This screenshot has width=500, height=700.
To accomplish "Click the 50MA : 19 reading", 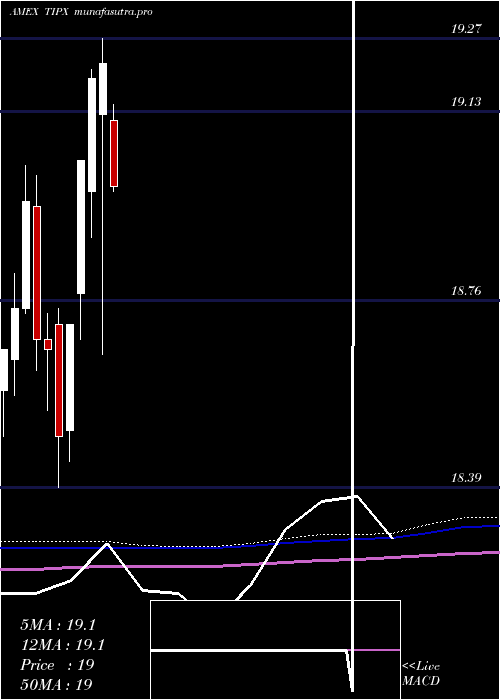I will [56, 685].
